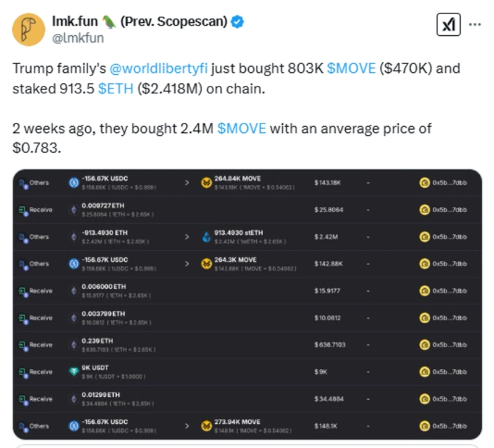494x448 pixels.
Task: Click the arrow before 913.4930 stETH
Action: pyautogui.click(x=187, y=237)
